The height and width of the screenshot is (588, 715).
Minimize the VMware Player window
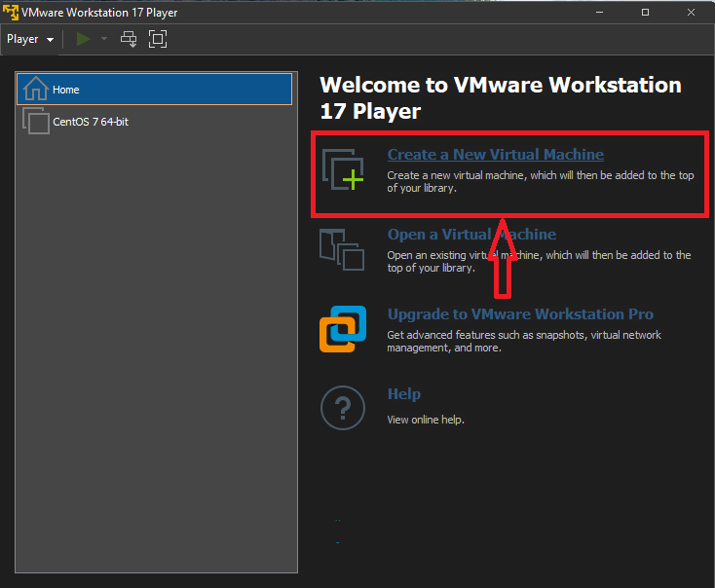pos(601,13)
